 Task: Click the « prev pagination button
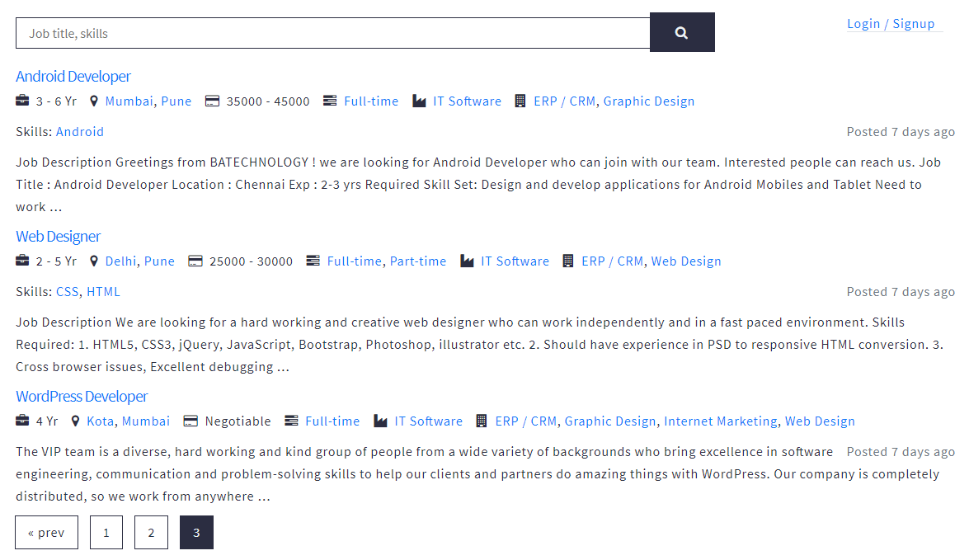(x=46, y=533)
